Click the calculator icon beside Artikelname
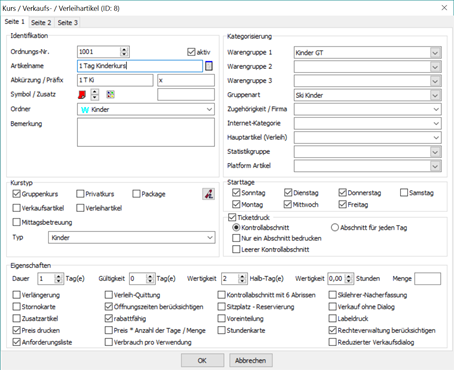Viewport: 454px width, 370px height. [209, 66]
